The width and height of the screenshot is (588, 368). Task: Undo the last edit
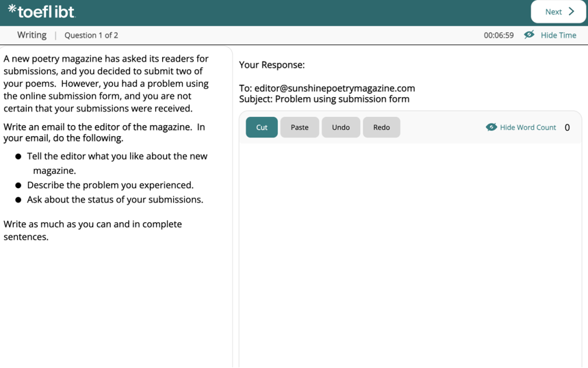(x=341, y=127)
